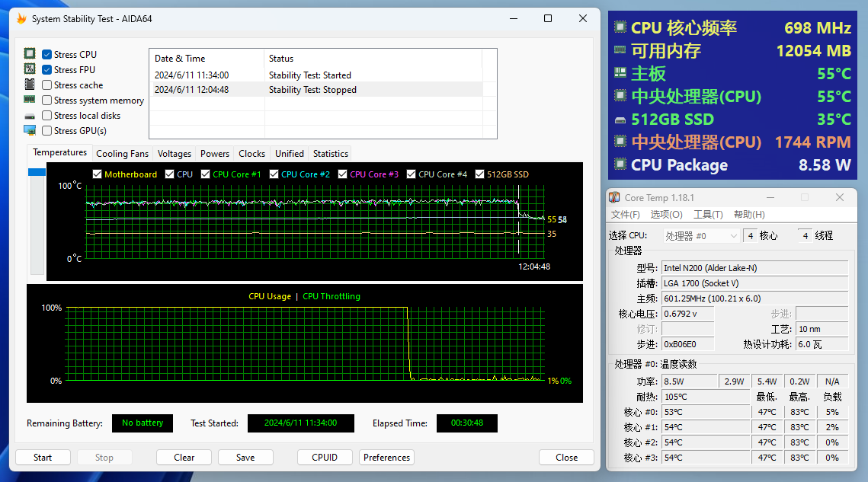
Task: Click the memory icon next to 可用内存
Action: coord(620,49)
